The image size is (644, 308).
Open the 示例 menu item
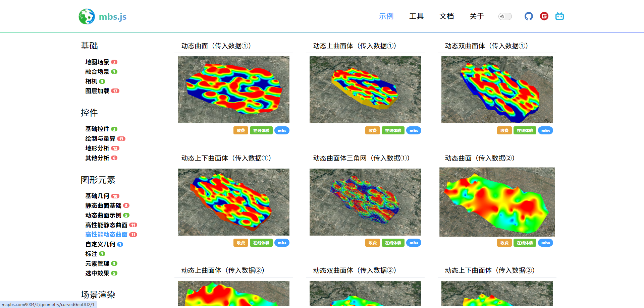pyautogui.click(x=386, y=16)
